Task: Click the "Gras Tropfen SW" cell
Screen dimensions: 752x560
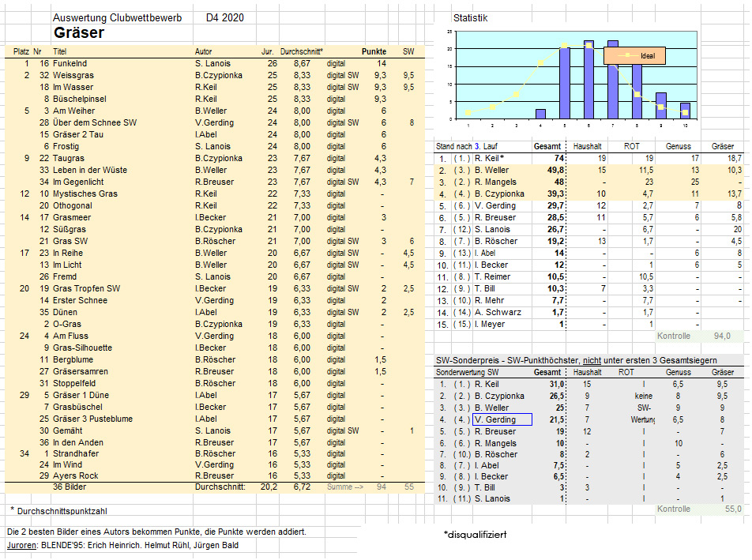Action: point(86,288)
